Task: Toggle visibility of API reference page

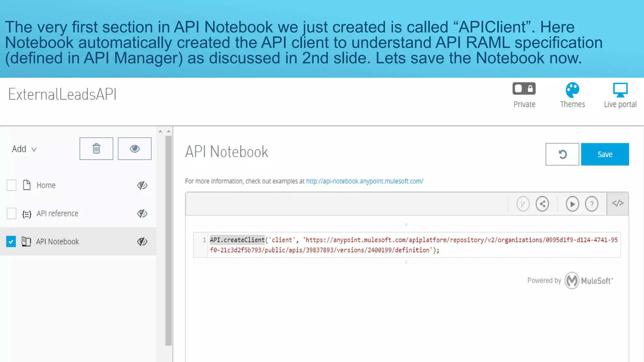Action: [142, 214]
